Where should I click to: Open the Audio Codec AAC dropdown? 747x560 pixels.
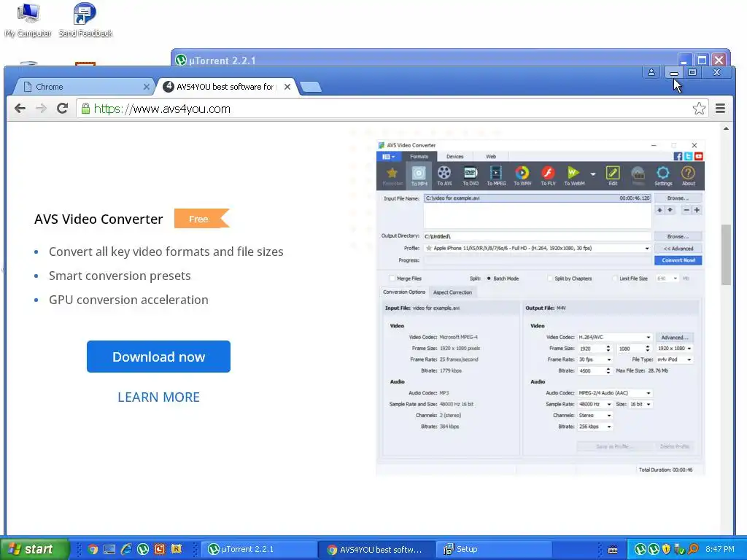648,393
